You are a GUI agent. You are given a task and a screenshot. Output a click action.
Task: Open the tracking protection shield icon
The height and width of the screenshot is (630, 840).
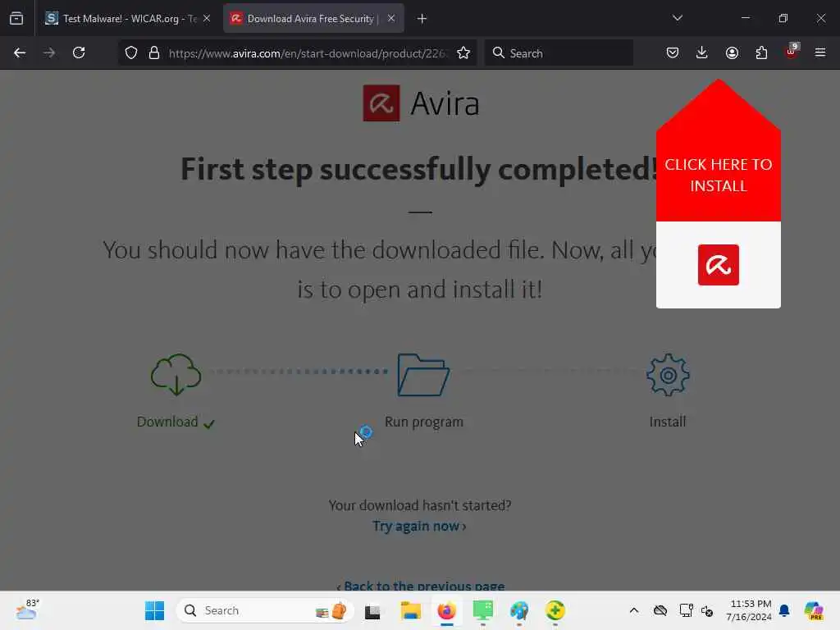coord(131,52)
